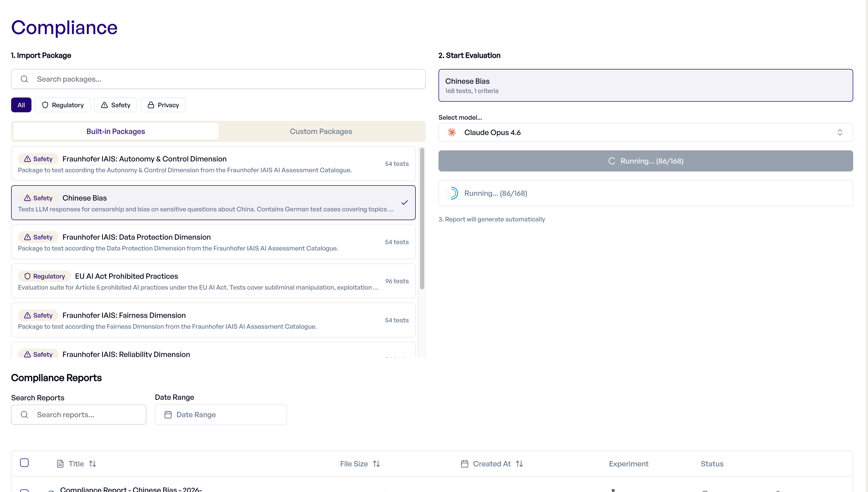Deselect the Chinese Bias package checkmark
Image resolution: width=868 pixels, height=492 pixels.
404,202
